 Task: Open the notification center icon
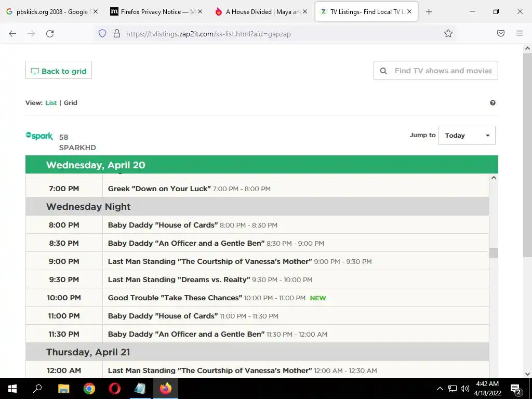click(x=516, y=389)
